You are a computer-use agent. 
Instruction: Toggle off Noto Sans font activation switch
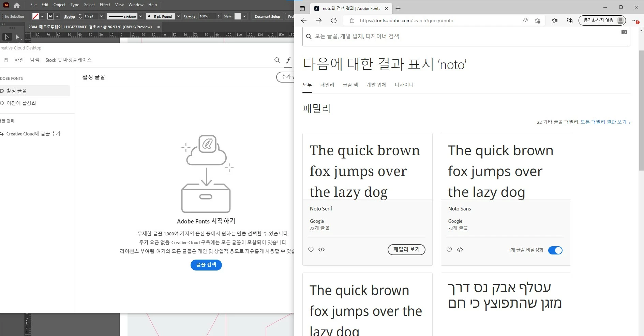tap(555, 250)
